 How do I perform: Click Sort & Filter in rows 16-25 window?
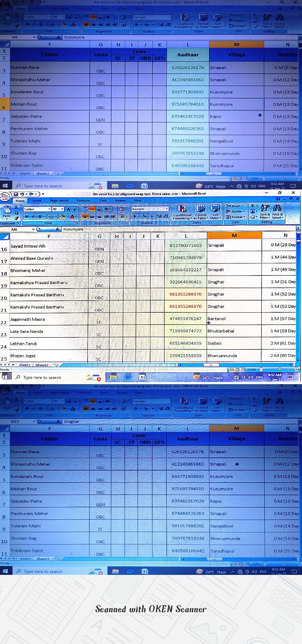pos(265,212)
